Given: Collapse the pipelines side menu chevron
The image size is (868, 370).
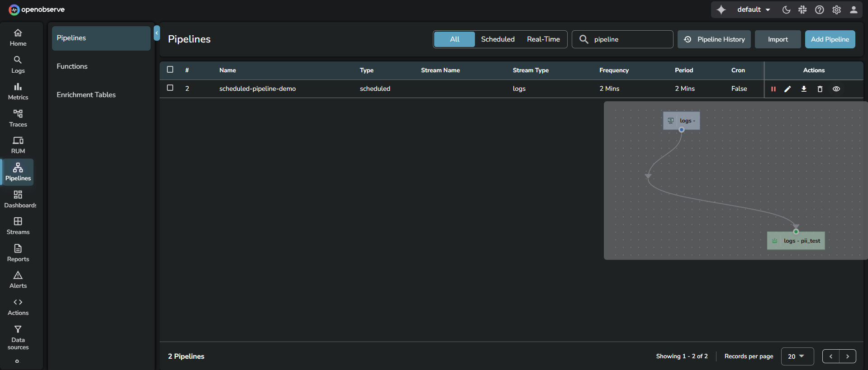Looking at the screenshot, I should [x=157, y=33].
